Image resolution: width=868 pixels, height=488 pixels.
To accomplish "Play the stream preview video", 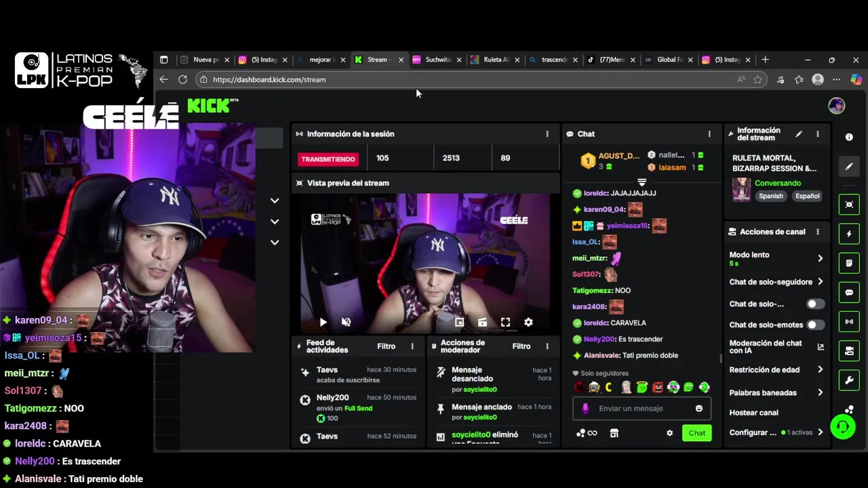I will point(323,323).
